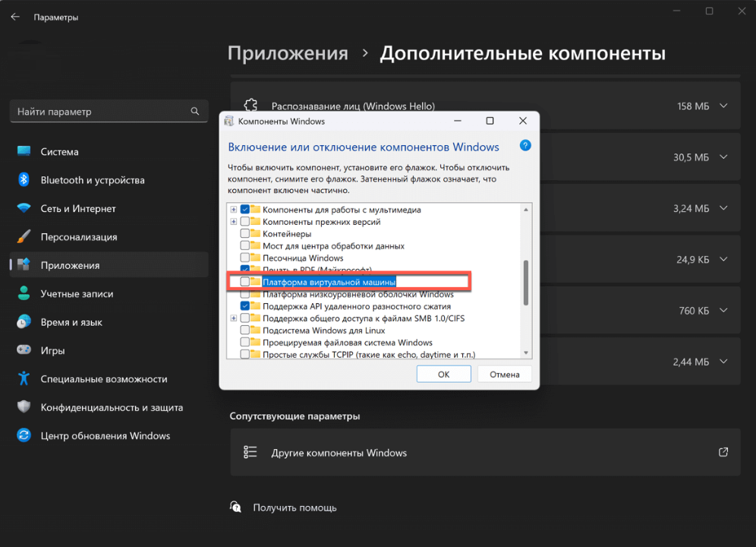Click the components list scroll down arrow
The height and width of the screenshot is (547, 756).
coord(526,353)
